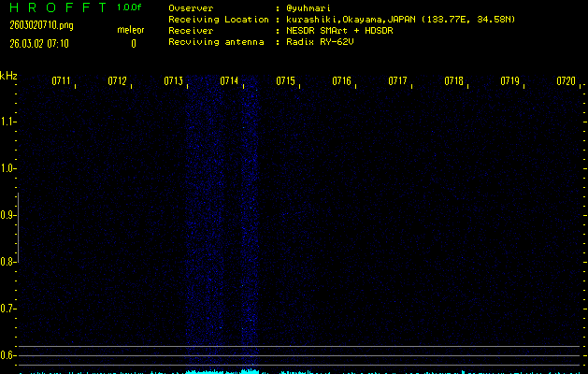Click the 0717 time marker

397,80
